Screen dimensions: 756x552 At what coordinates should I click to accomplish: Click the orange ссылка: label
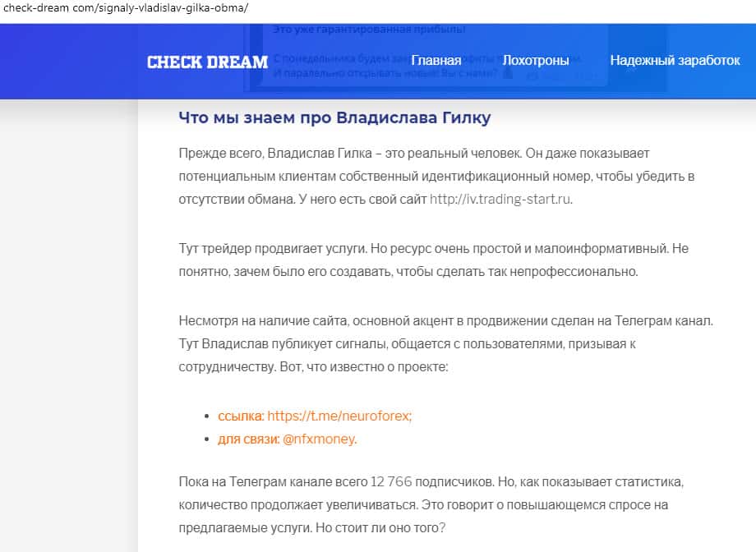pyautogui.click(x=241, y=416)
